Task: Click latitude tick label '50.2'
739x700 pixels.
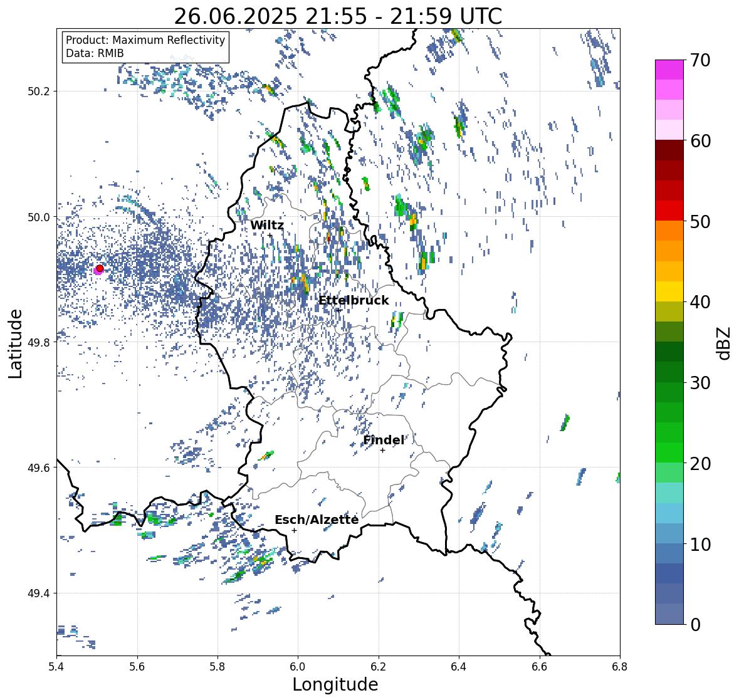Action: [39, 91]
